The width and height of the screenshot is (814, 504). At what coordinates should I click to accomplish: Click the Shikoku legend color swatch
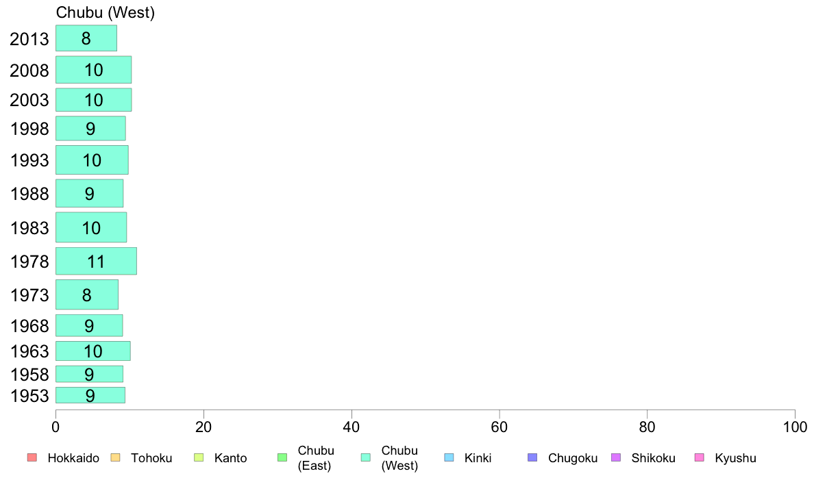click(x=616, y=457)
